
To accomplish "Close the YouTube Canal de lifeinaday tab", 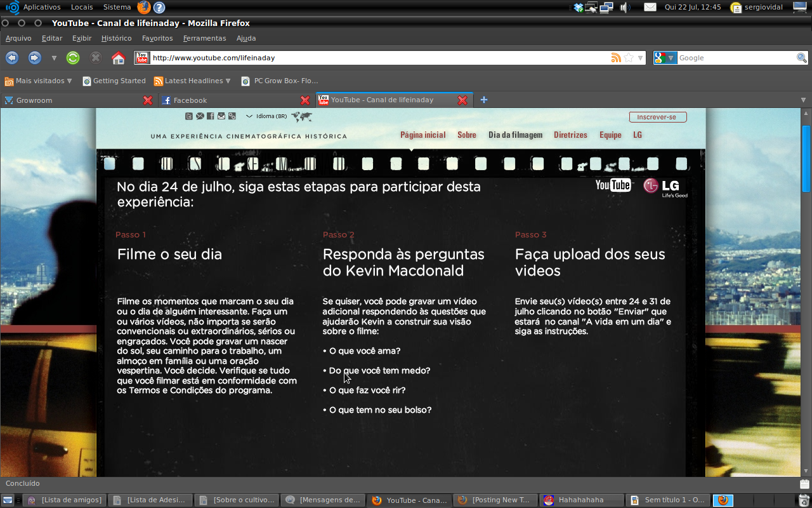I will pyautogui.click(x=462, y=100).
